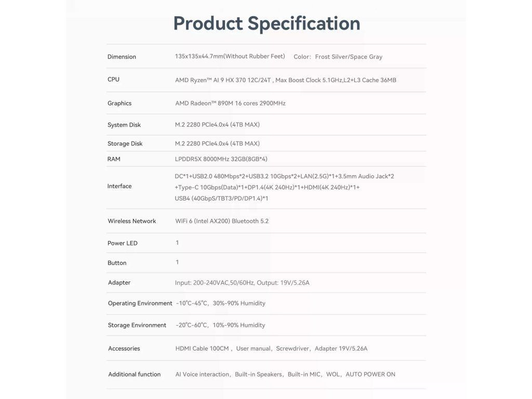Click the Storage Disk label
Screen dimensions: 532x399
click(x=125, y=143)
